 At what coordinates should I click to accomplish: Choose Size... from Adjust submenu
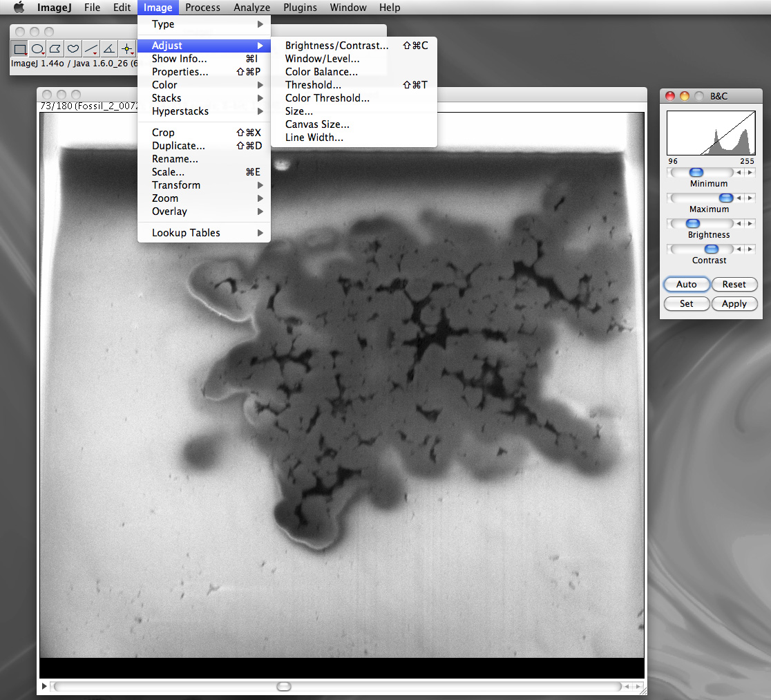click(x=354, y=111)
